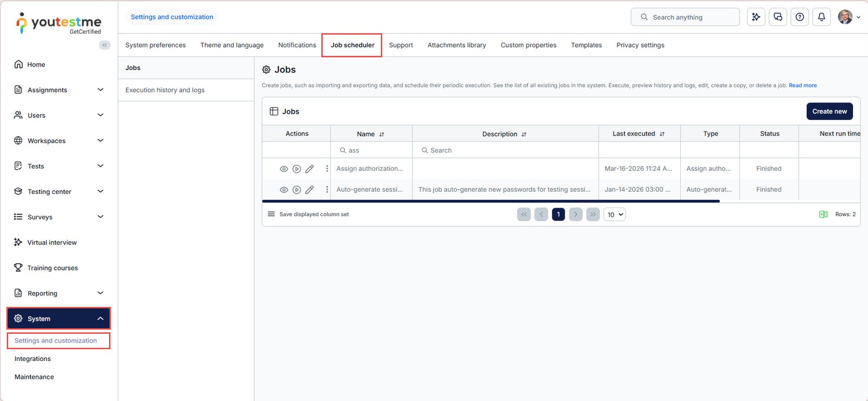This screenshot has height=401, width=868.
Task: Preview the Assign authorization job with eye icon
Action: coord(284,169)
